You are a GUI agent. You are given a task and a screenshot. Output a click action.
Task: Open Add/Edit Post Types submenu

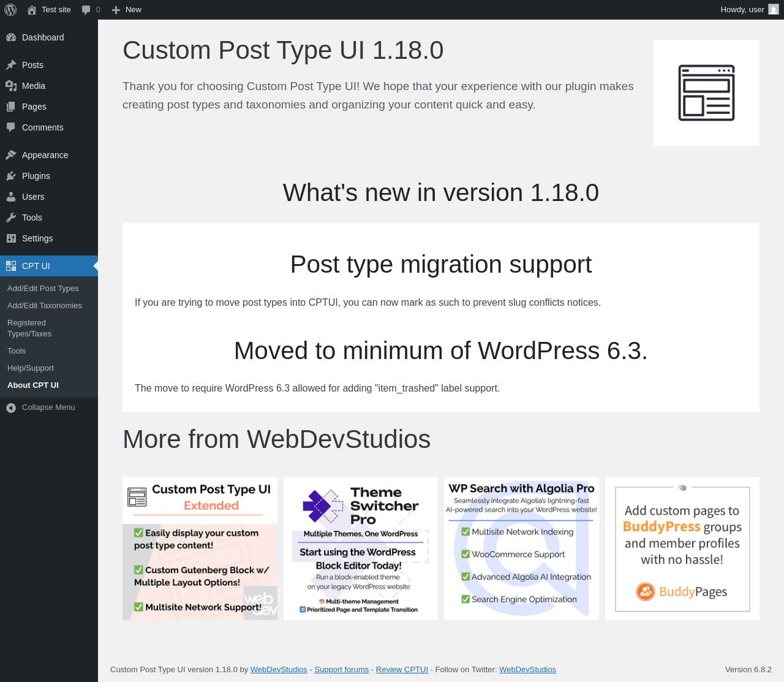43,289
